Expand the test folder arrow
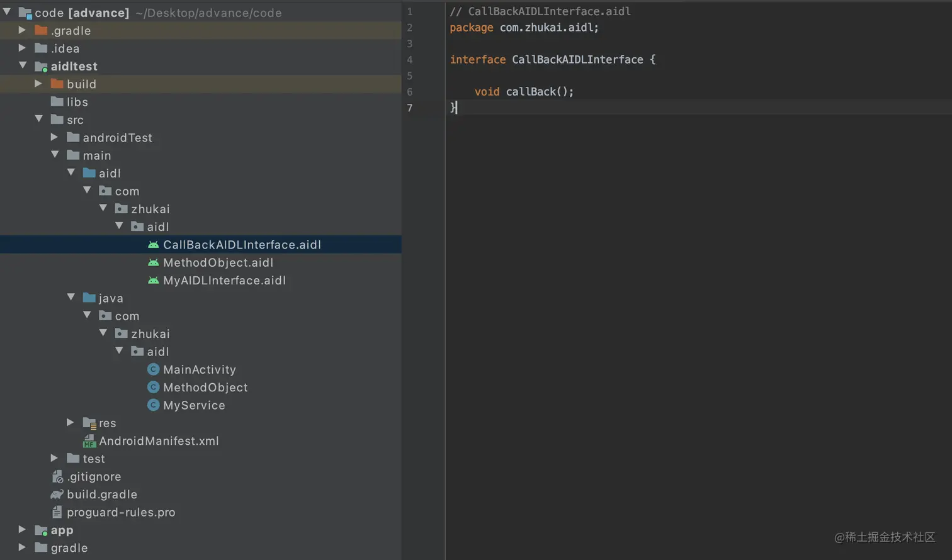This screenshot has height=560, width=952. pyautogui.click(x=54, y=458)
